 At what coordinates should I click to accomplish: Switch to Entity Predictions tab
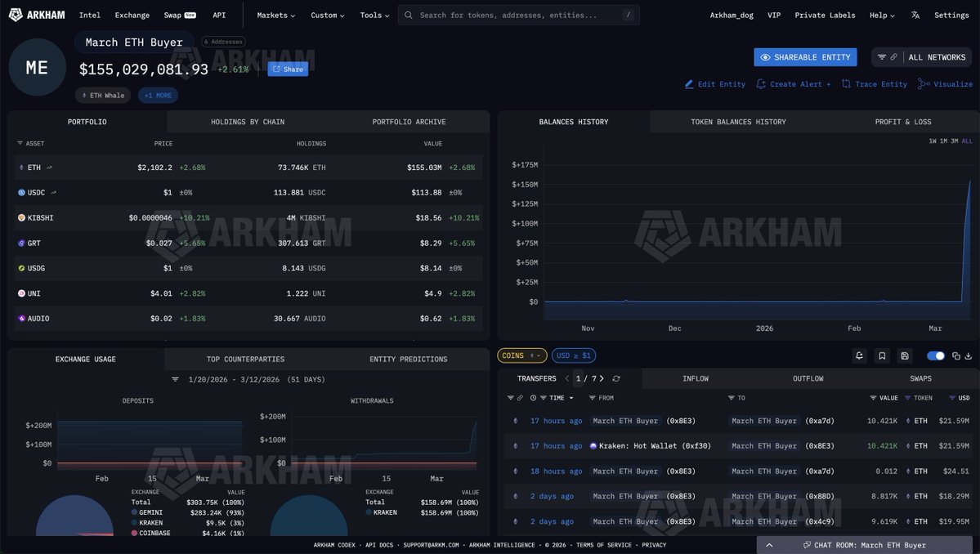pos(408,360)
